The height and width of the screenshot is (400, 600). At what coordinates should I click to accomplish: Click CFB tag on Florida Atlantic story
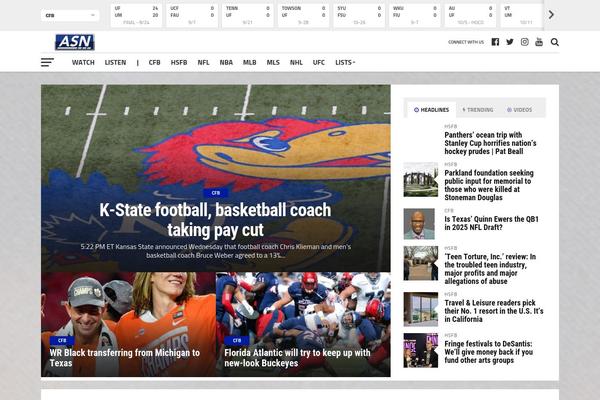coord(237,340)
